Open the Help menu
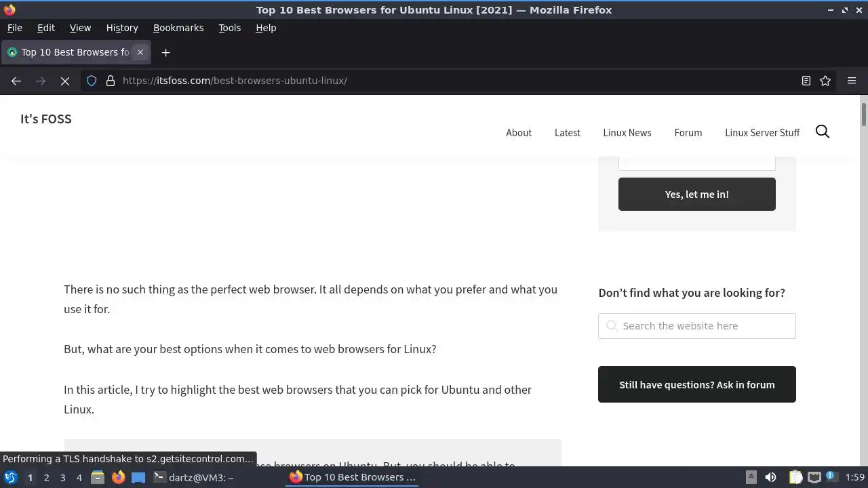Image resolution: width=868 pixels, height=488 pixels. (266, 28)
